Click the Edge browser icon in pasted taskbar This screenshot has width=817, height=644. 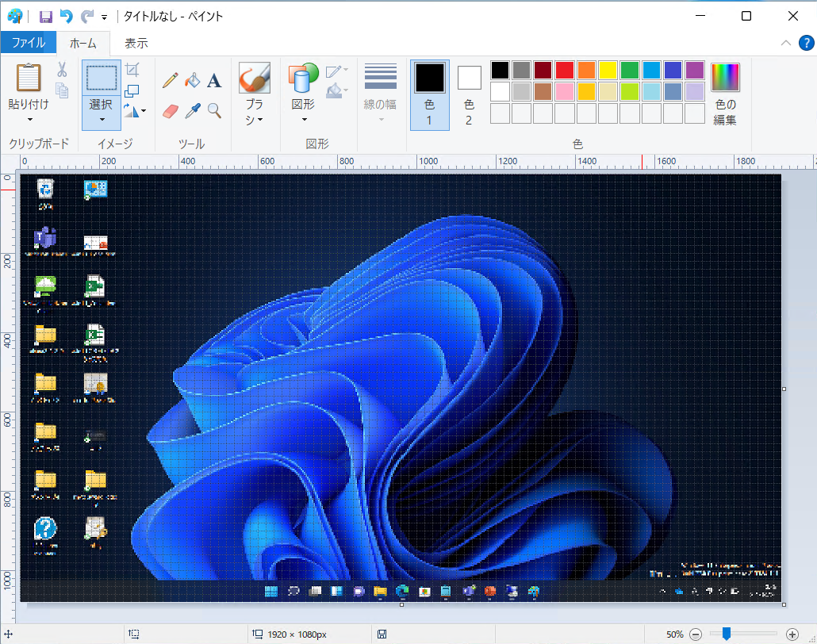pyautogui.click(x=401, y=591)
